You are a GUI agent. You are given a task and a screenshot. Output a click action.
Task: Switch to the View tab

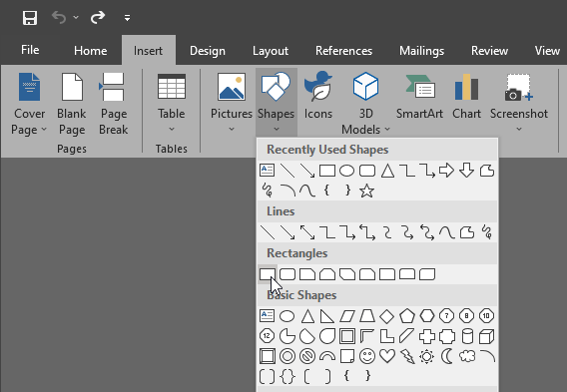547,51
